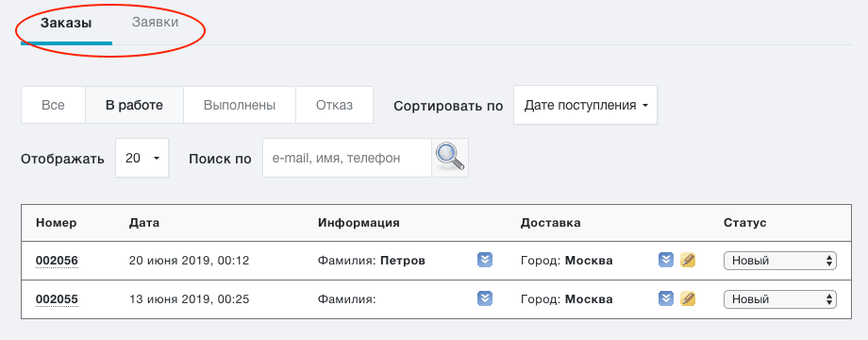This screenshot has height=340, width=868.
Task: Expand delivery details for order 002055
Action: (x=666, y=299)
